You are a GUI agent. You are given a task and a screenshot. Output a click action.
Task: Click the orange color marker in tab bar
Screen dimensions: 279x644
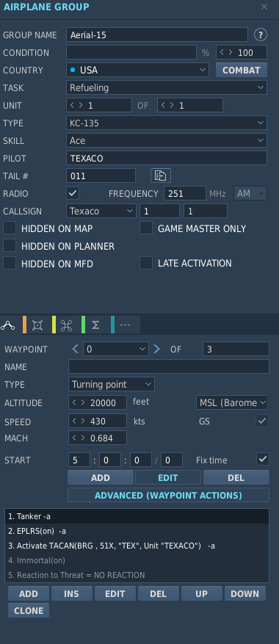[x=25, y=325]
